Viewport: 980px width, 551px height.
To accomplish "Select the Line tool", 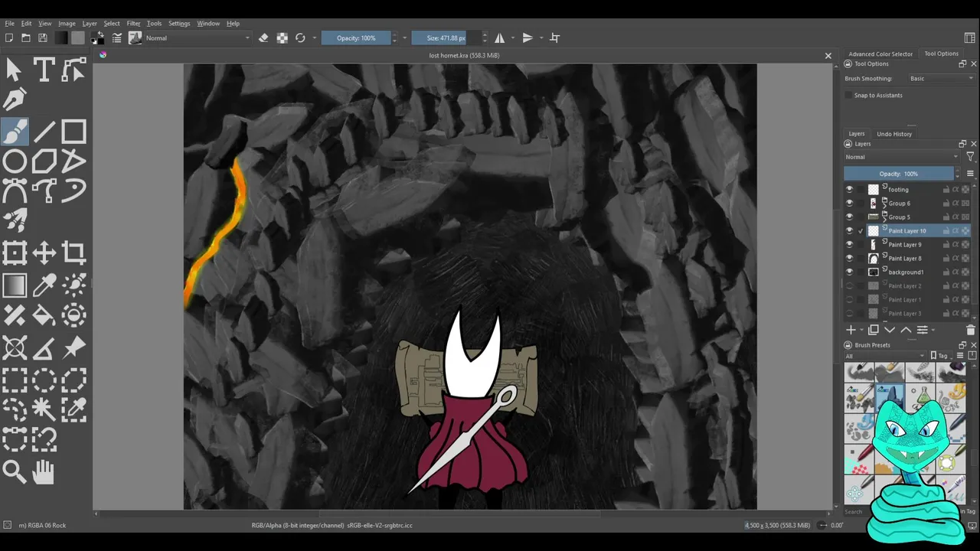I will (x=44, y=132).
